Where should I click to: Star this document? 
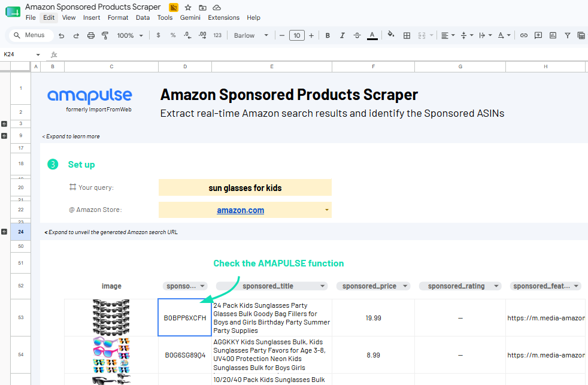click(188, 8)
